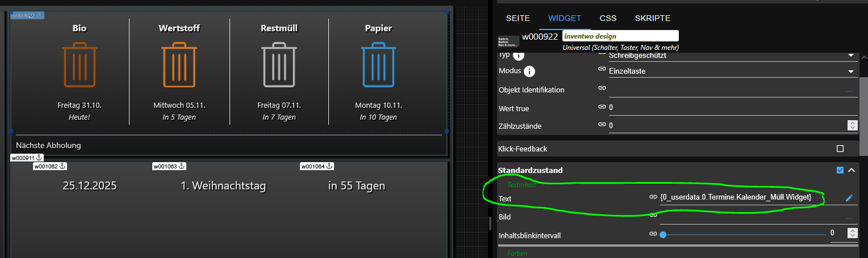Image resolution: width=868 pixels, height=258 pixels.
Task: Click the "1. Weihnachtstag" text
Action: (223, 185)
